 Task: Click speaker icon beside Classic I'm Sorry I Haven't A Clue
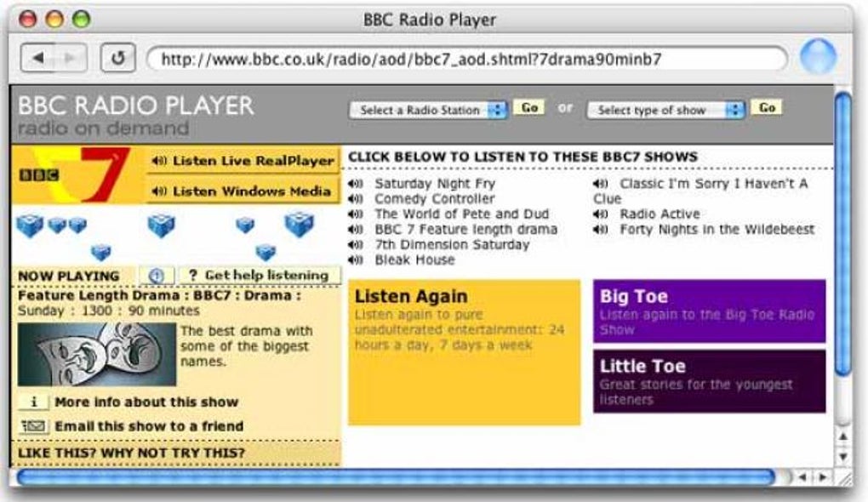tap(600, 184)
